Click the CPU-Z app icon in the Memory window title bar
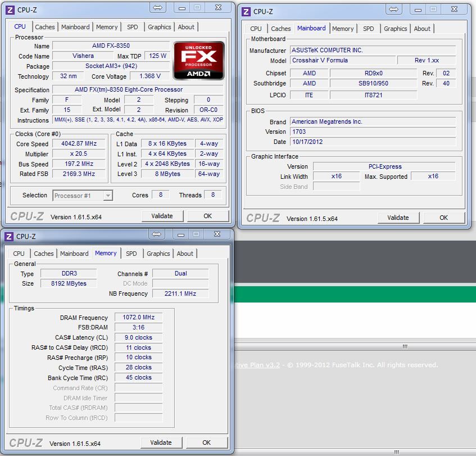 (x=9, y=237)
